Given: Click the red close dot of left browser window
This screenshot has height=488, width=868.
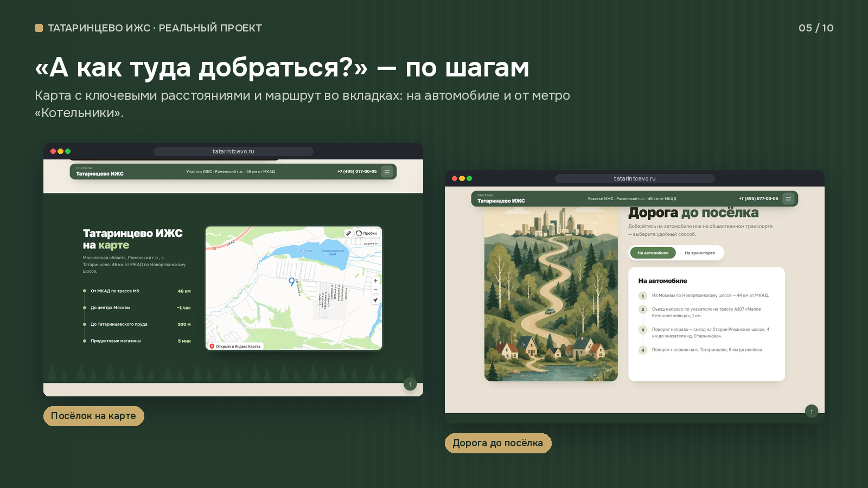Looking at the screenshot, I should coord(53,151).
